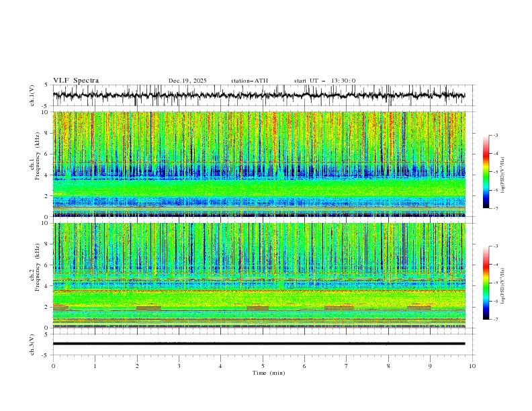Pick the ch.1 spectrogram color scale bar

click(x=486, y=172)
